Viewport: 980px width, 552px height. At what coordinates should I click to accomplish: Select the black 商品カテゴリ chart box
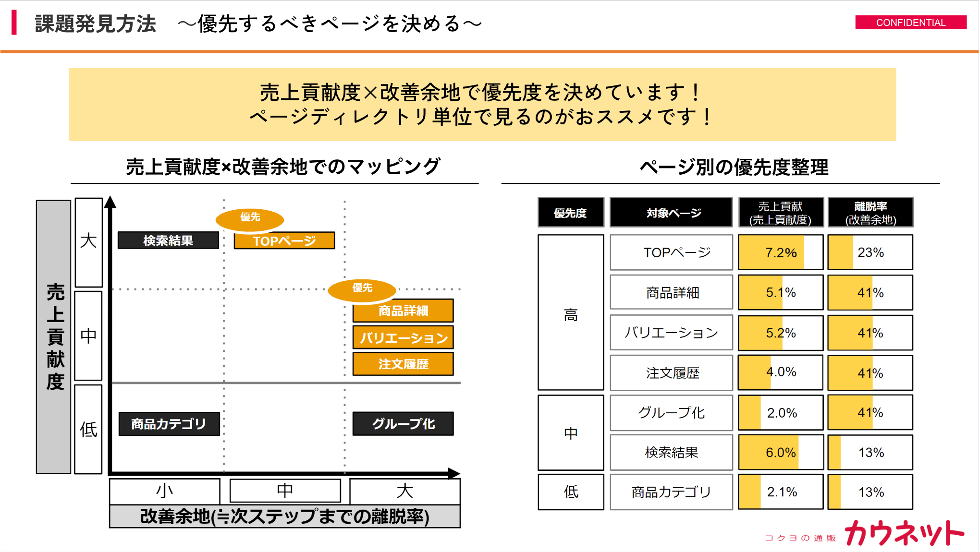[x=169, y=424]
